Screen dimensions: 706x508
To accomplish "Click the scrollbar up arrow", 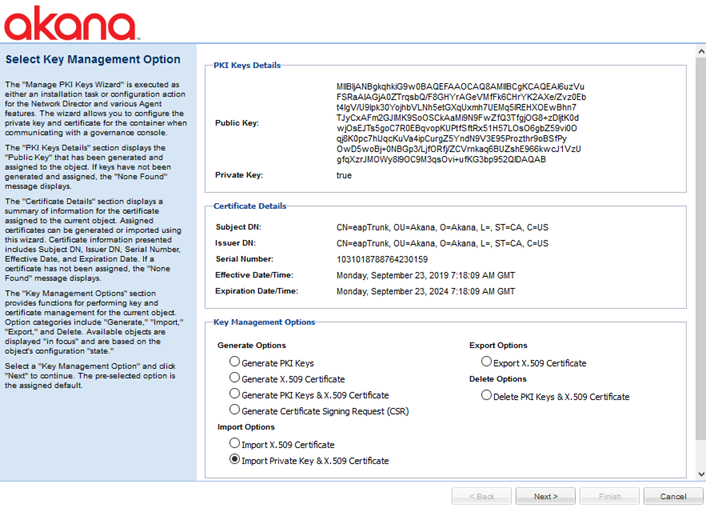I will click(701, 51).
